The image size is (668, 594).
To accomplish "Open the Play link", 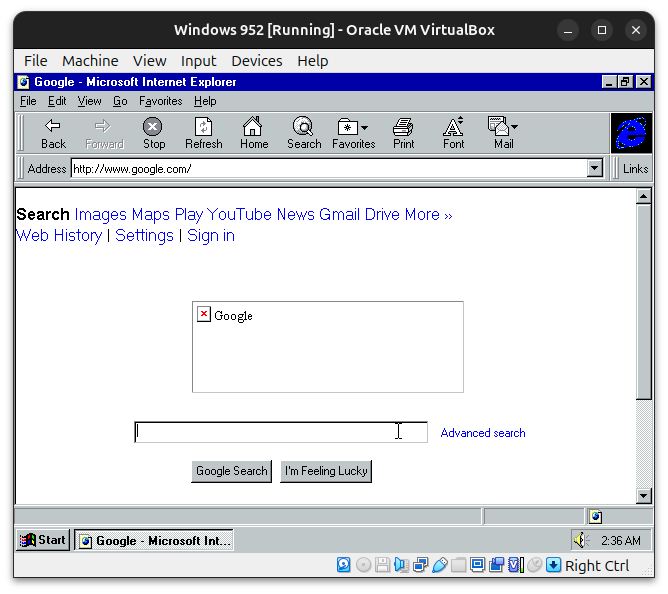I will [189, 214].
